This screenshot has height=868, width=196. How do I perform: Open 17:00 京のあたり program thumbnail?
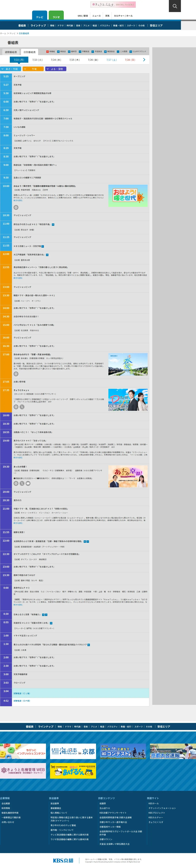[128, 364]
